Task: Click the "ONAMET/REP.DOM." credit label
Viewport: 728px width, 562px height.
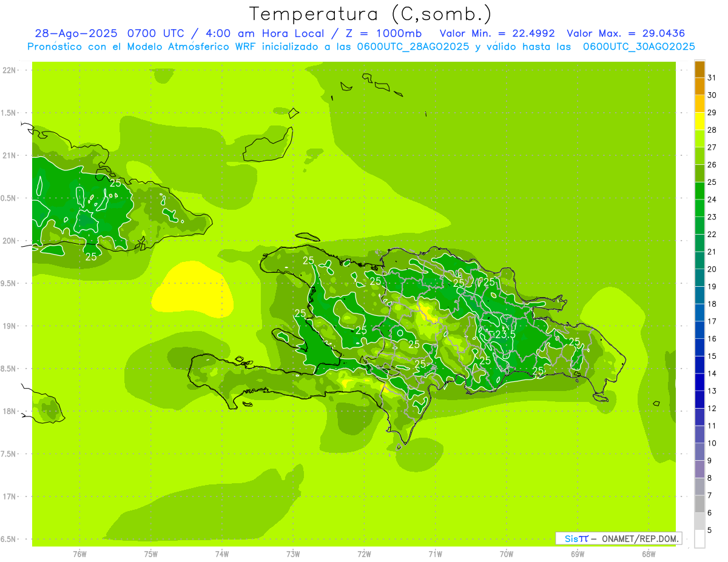Action: 640,538
